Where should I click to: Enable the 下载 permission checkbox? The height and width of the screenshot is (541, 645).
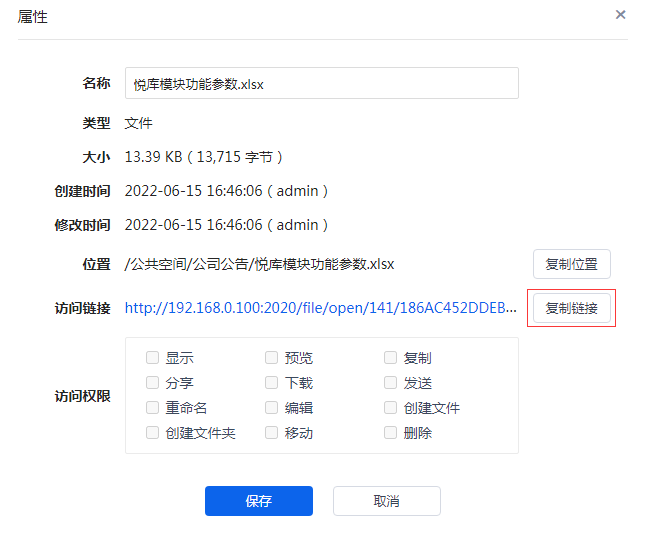tap(272, 383)
